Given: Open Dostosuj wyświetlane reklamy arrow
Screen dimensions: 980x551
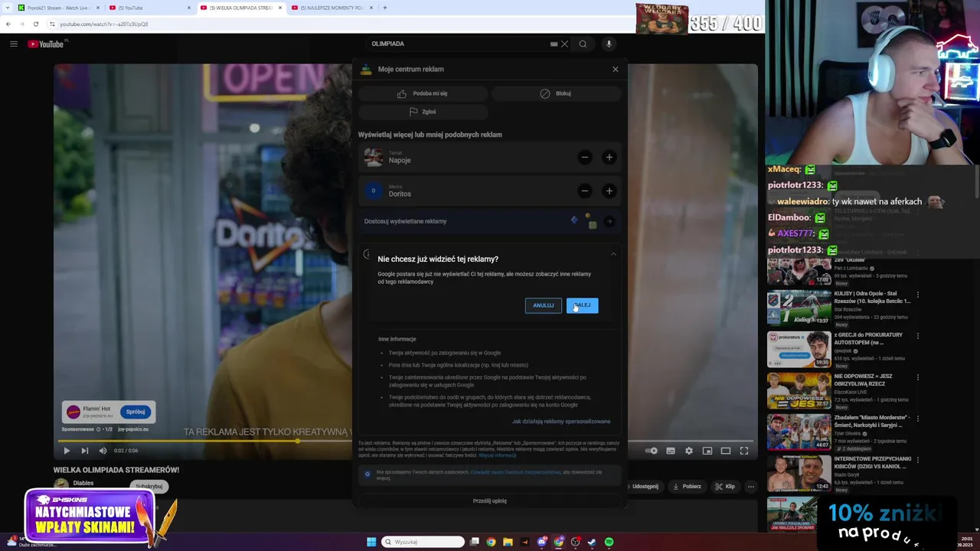Looking at the screenshot, I should 609,222.
